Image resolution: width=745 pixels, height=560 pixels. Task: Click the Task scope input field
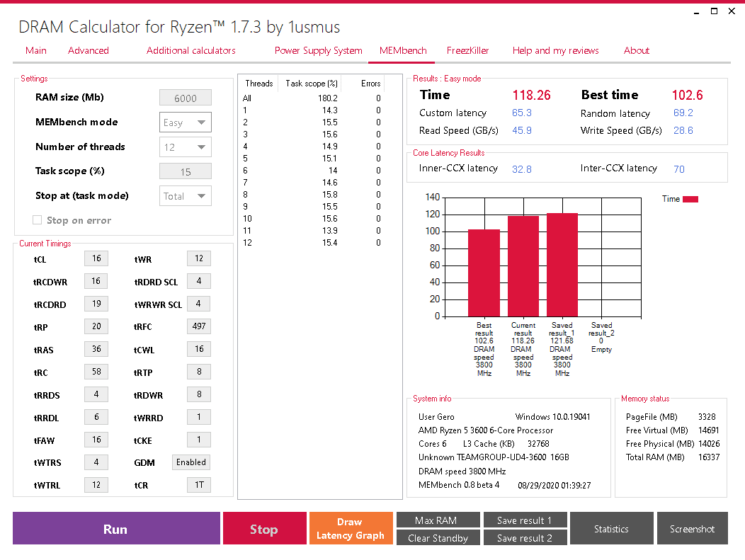[186, 171]
